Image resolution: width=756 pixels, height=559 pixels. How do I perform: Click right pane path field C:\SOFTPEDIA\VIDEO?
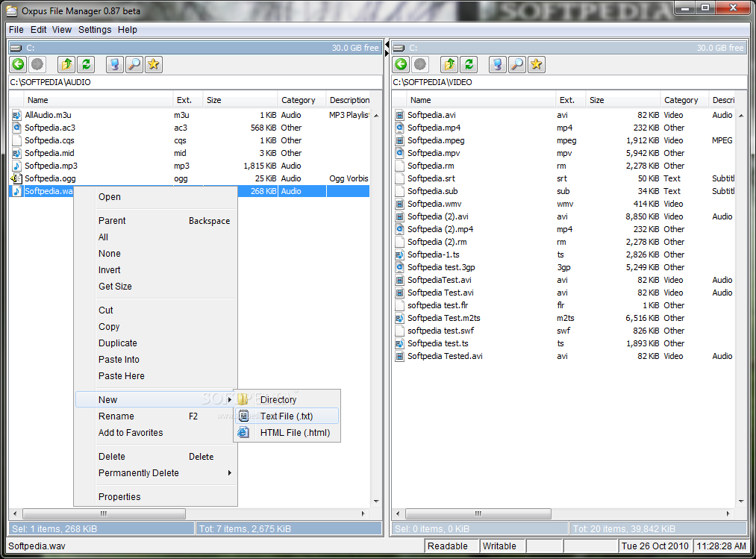(x=569, y=82)
